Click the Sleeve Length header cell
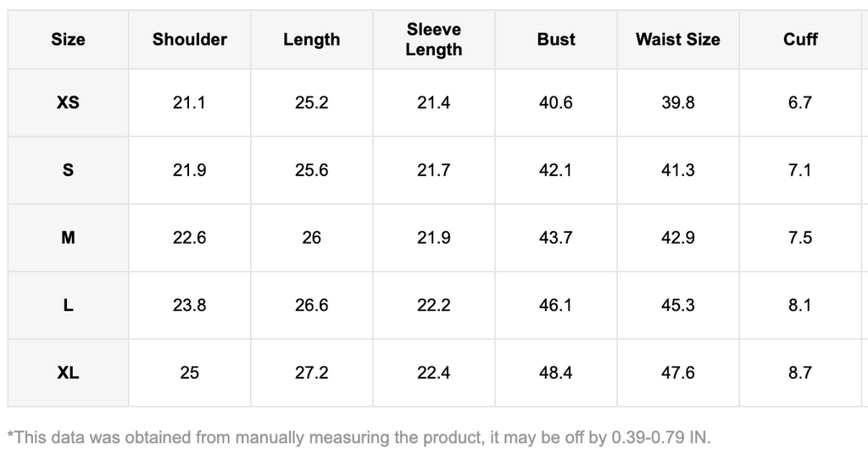 433,40
